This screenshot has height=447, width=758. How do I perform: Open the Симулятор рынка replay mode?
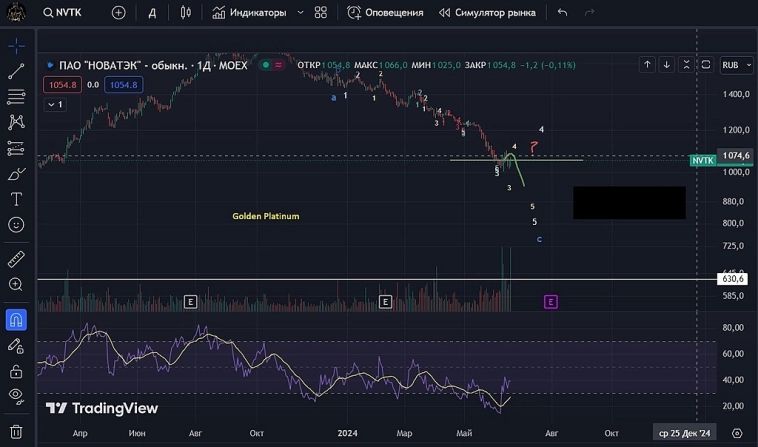tap(486, 13)
